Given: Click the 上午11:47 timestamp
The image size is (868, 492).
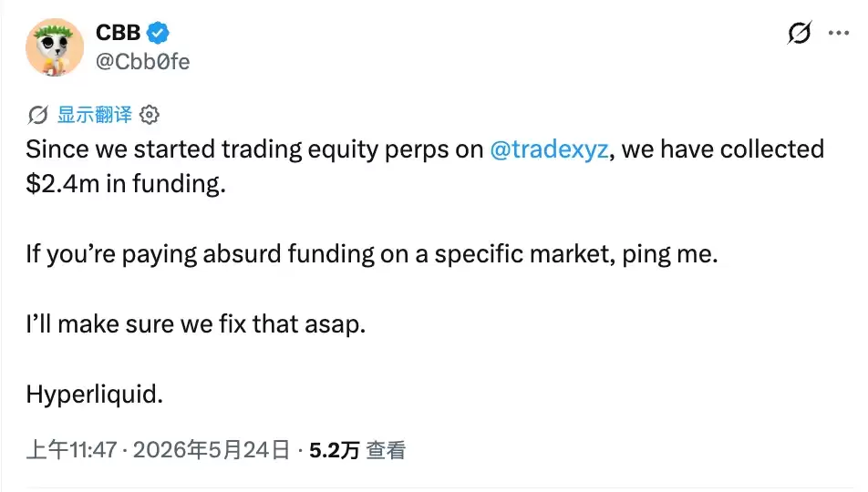Looking at the screenshot, I should 71,450.
